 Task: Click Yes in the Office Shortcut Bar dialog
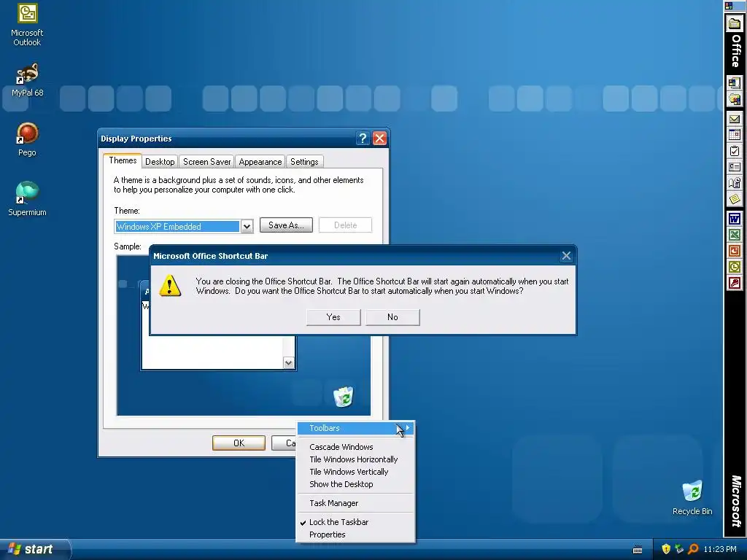click(x=333, y=317)
